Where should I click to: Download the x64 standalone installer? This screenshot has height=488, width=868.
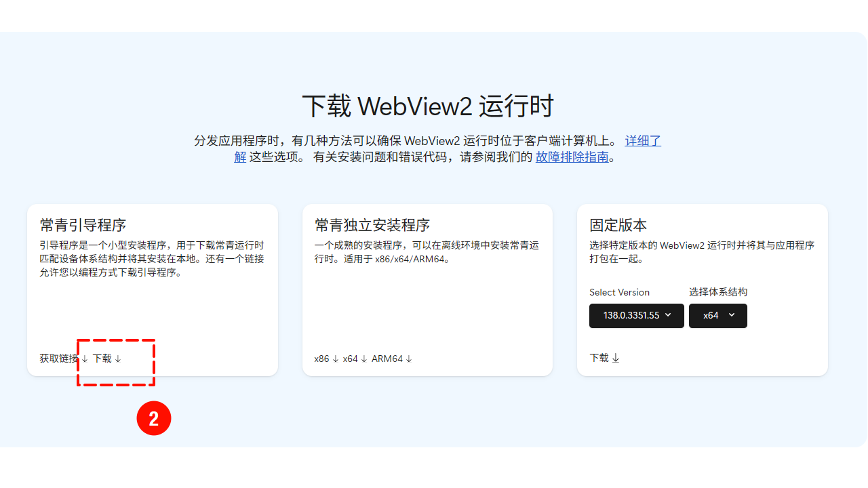point(355,359)
